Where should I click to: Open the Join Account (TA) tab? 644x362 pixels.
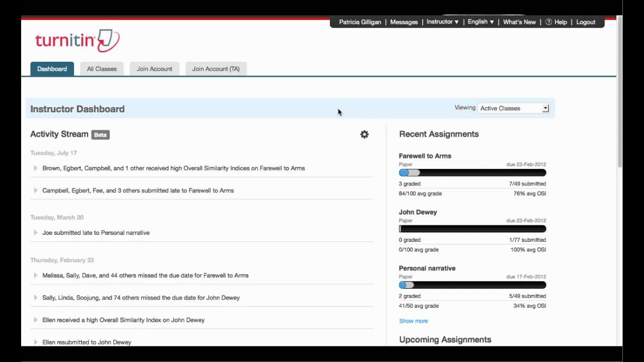216,69
